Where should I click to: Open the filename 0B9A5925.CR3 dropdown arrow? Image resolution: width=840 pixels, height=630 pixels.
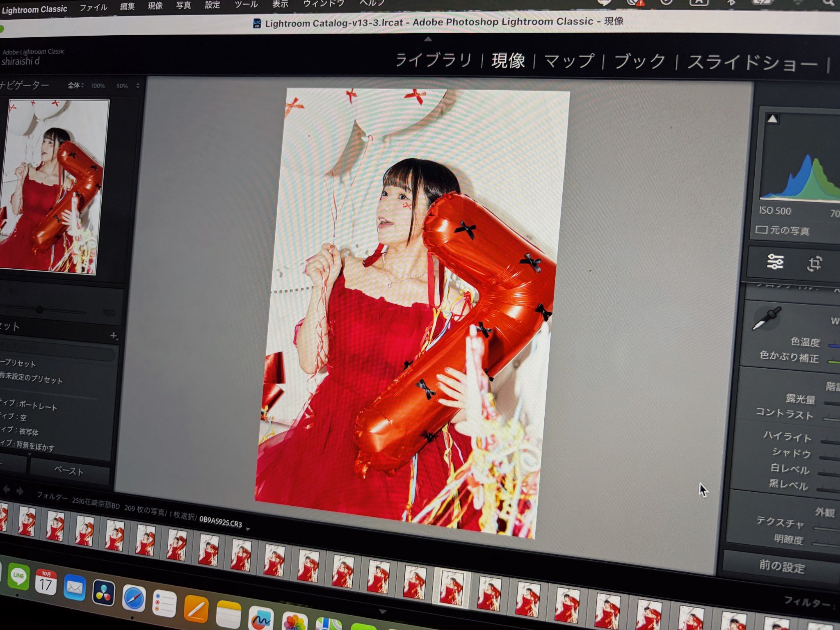[248, 530]
